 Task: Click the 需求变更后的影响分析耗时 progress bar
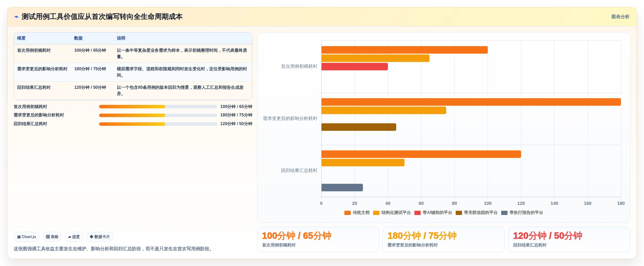pos(158,115)
